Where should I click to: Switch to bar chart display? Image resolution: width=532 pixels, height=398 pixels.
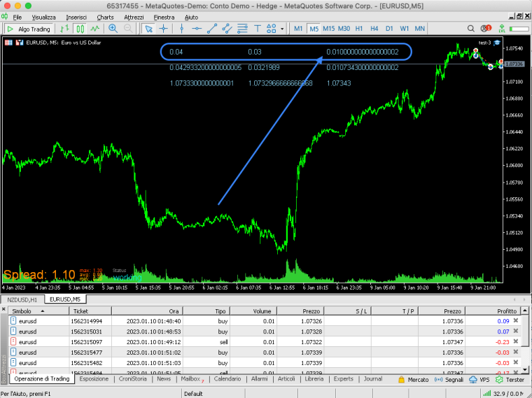pyautogui.click(x=64, y=29)
